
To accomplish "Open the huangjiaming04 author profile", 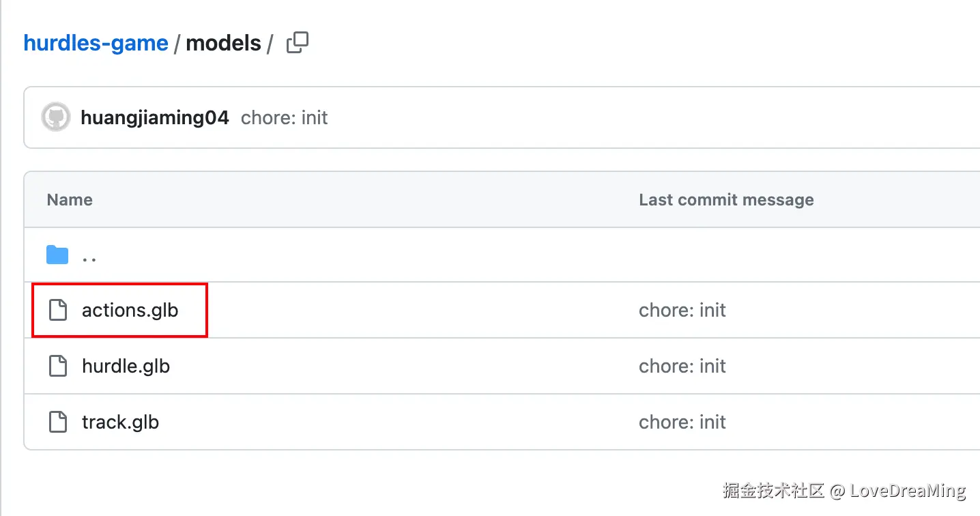I will tap(154, 117).
